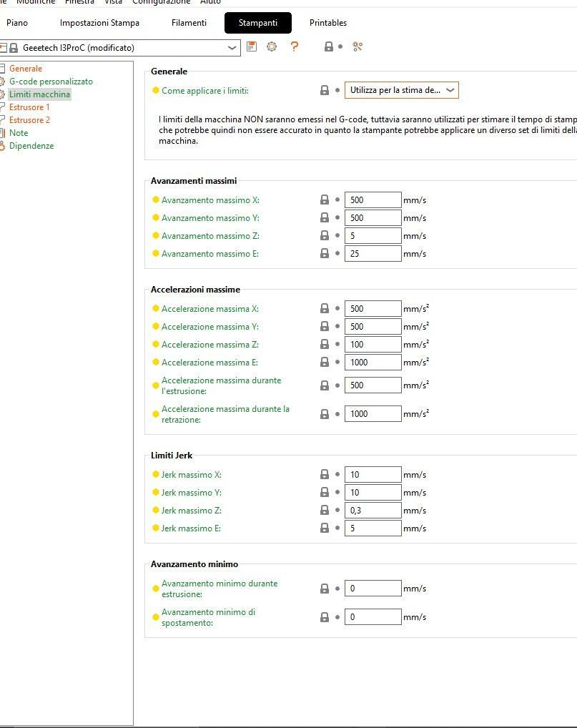Click lock icon for Avanzamento minimo di spostamento
Screen dimensions: 577x728
[x=325, y=616]
